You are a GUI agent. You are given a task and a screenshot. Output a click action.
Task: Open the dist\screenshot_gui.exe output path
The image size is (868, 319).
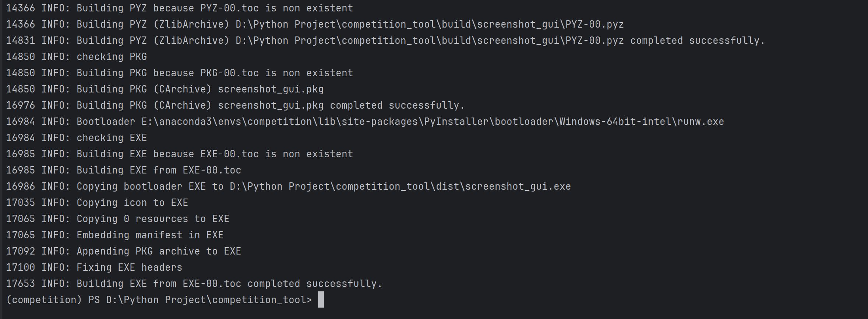click(x=400, y=186)
